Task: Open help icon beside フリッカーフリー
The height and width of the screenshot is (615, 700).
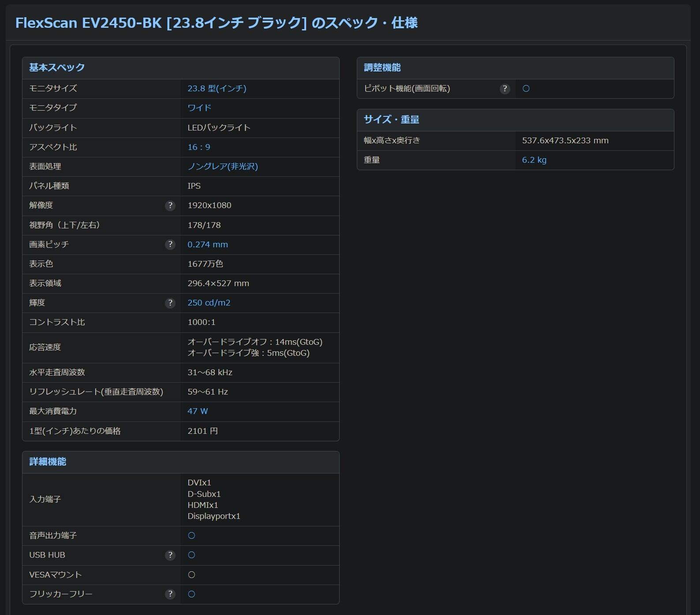Action: [x=170, y=594]
